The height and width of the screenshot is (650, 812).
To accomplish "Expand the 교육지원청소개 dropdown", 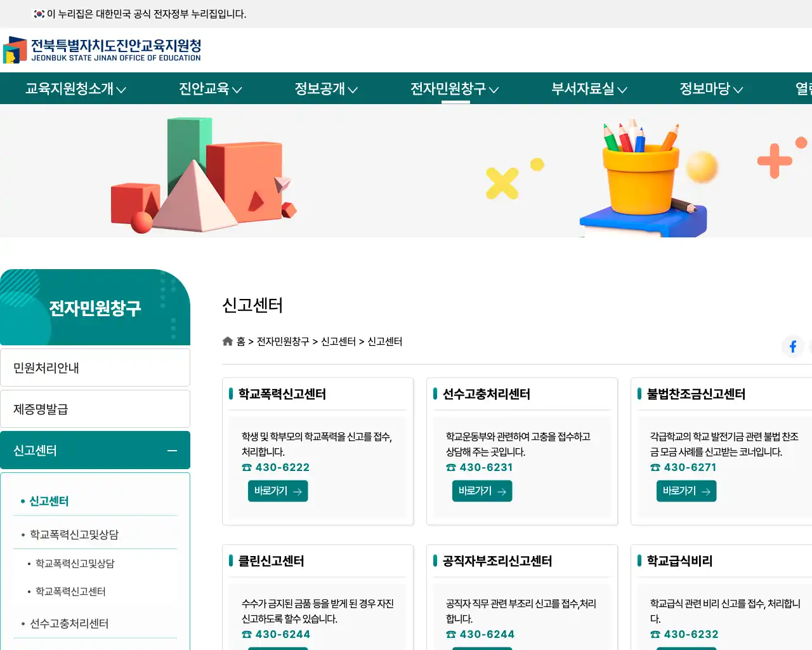I will click(x=74, y=89).
